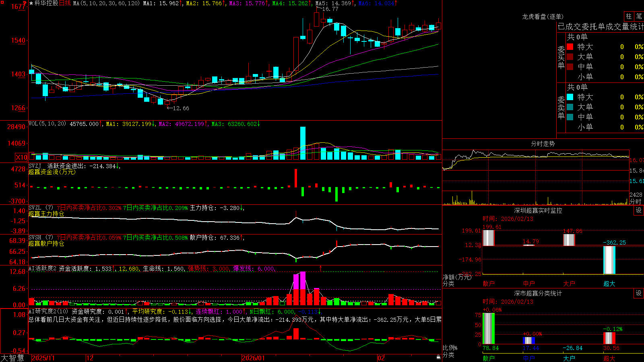Click the red up-arrow marker in AI活跃度2 panel
The image size is (644, 362).
point(321,268)
